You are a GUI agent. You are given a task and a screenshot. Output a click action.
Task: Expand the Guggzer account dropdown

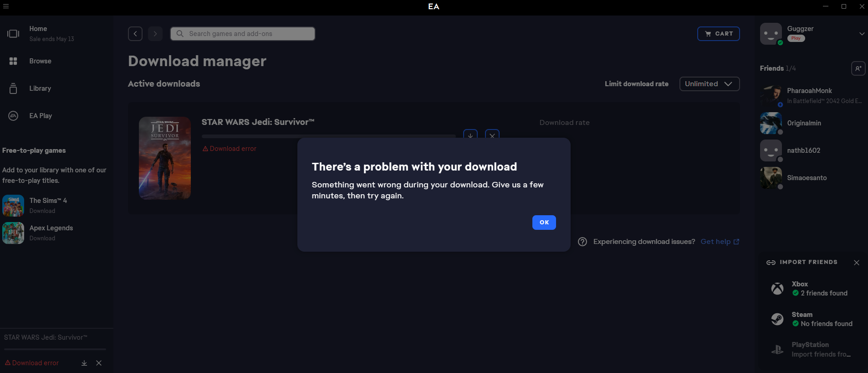click(x=862, y=34)
